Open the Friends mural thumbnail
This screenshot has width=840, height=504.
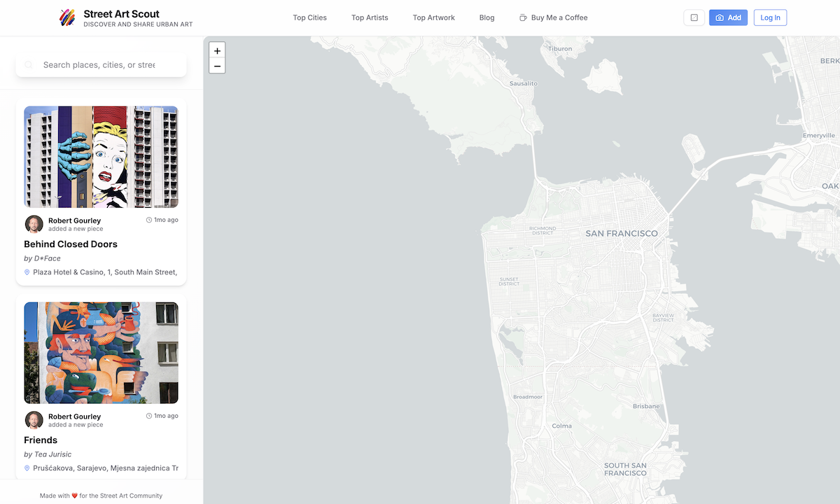(x=101, y=353)
